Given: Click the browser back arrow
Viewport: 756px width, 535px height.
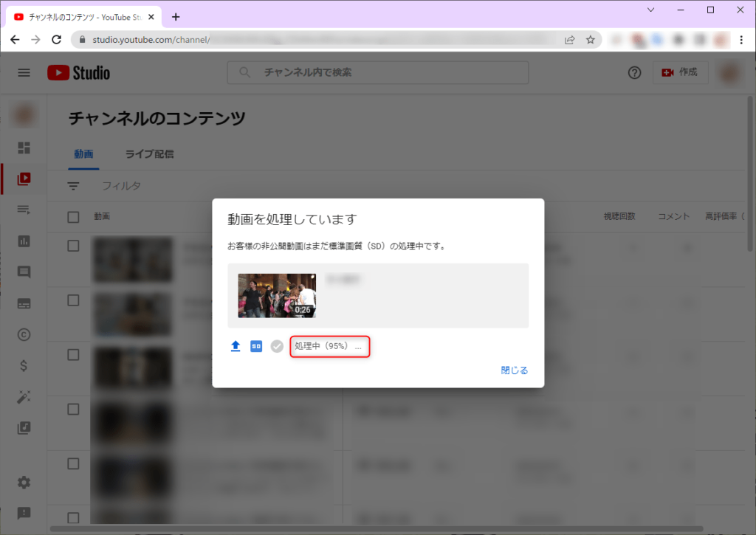Looking at the screenshot, I should pyautogui.click(x=15, y=40).
